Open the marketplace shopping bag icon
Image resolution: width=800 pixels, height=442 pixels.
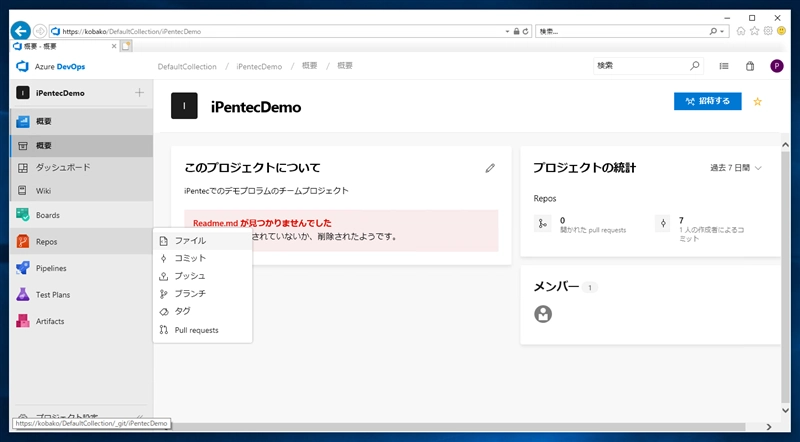pyautogui.click(x=750, y=66)
